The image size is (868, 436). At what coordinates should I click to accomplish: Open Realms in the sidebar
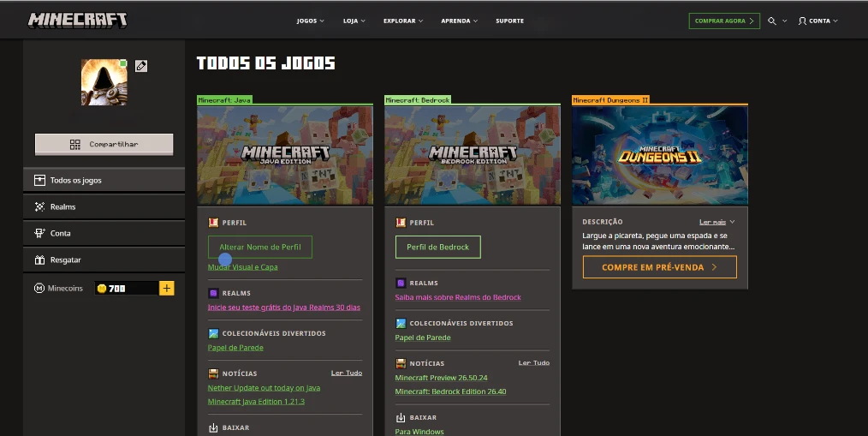[x=104, y=206]
